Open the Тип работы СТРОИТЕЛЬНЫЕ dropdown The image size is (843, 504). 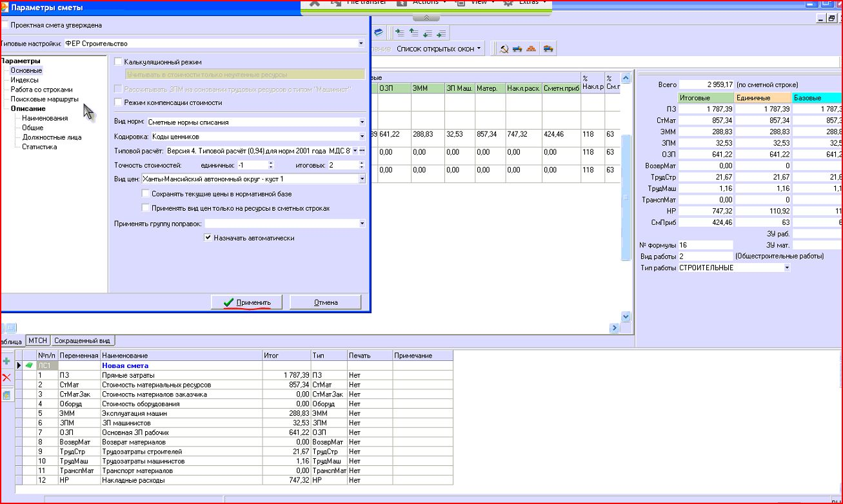point(787,267)
